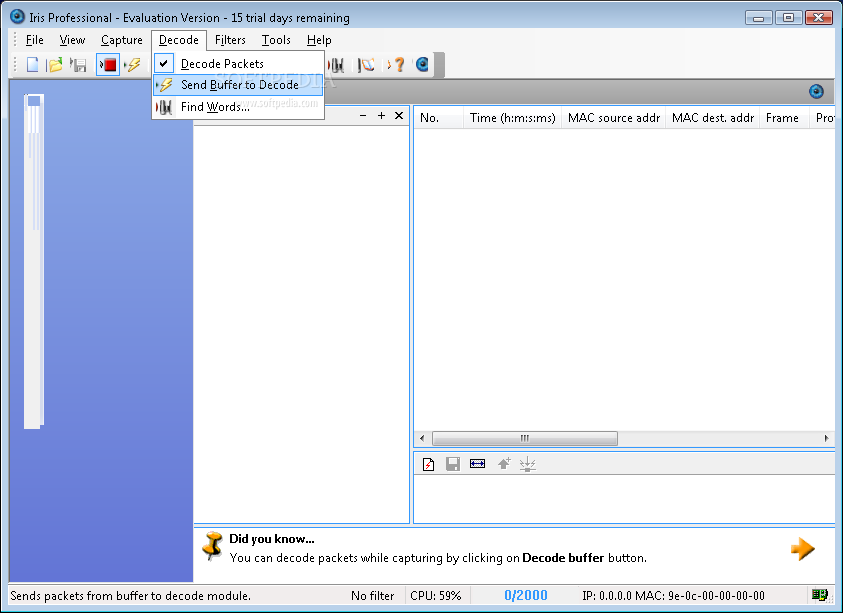
Task: Click the blue double-arrow width icon
Action: (x=477, y=464)
